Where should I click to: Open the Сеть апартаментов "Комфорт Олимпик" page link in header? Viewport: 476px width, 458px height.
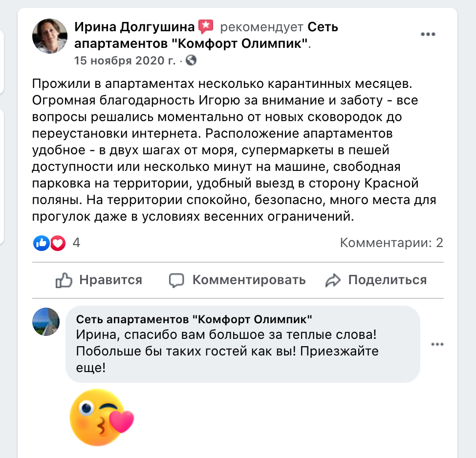(x=206, y=35)
